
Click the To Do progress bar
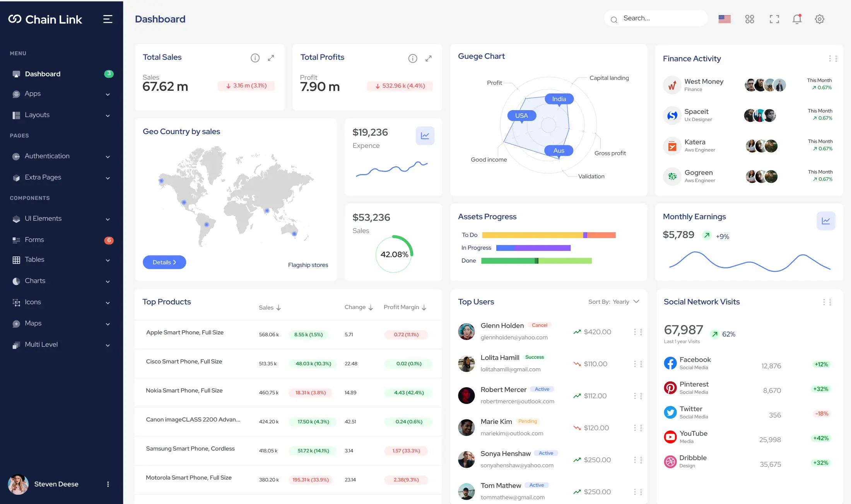click(x=549, y=235)
